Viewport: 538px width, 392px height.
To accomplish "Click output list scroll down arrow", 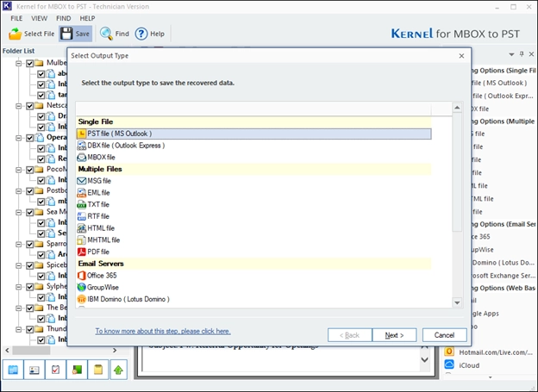I will coord(457,302).
